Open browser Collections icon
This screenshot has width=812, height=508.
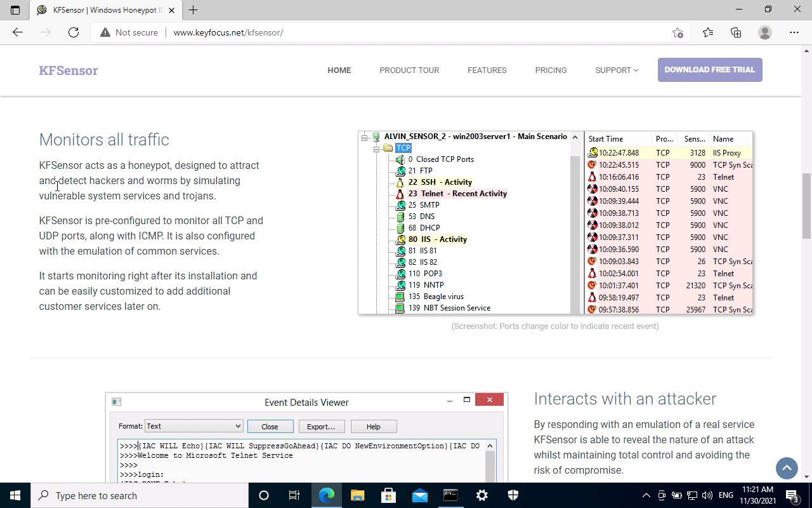tap(736, 32)
